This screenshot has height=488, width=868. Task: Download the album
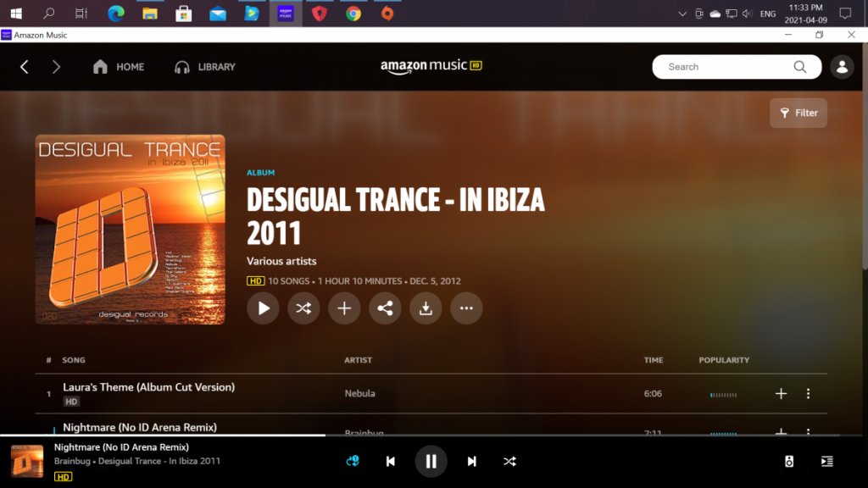click(x=426, y=308)
